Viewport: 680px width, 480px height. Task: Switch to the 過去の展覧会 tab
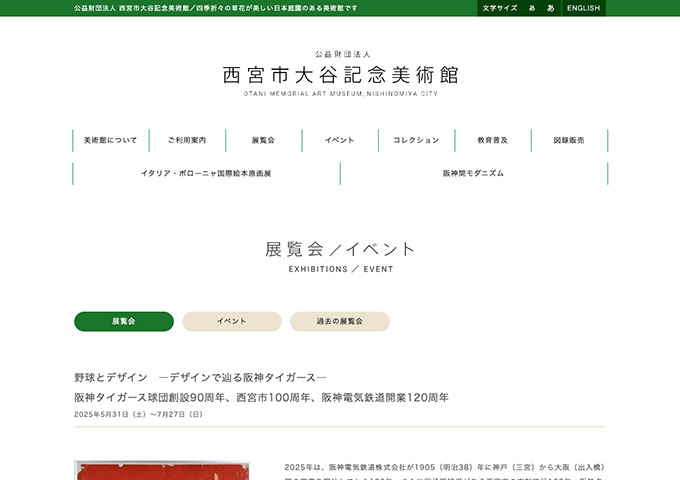(339, 321)
